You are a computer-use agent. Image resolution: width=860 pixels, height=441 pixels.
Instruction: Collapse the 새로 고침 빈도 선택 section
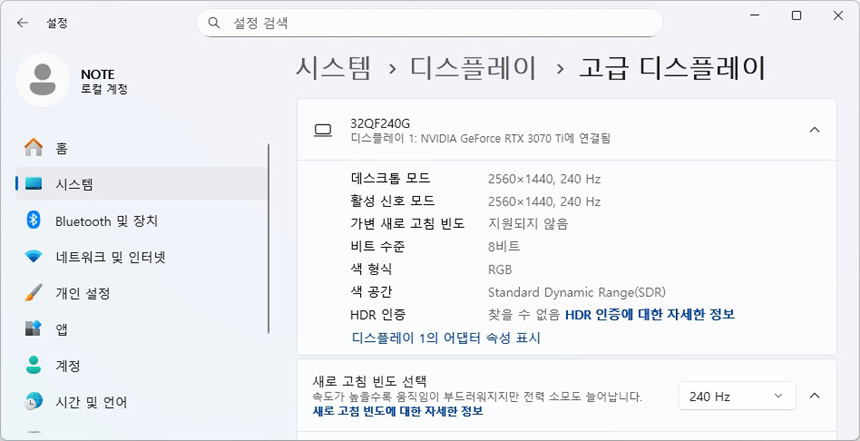click(814, 396)
